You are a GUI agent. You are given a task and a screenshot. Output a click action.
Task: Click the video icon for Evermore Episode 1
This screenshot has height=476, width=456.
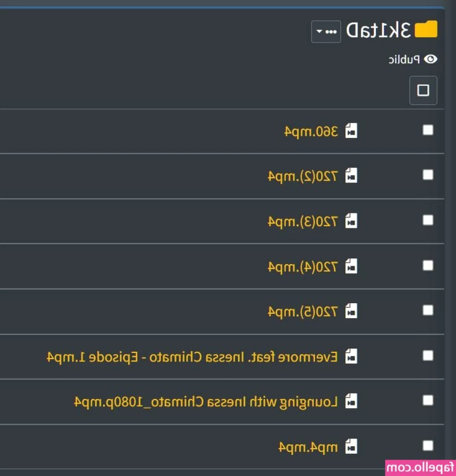click(x=351, y=356)
